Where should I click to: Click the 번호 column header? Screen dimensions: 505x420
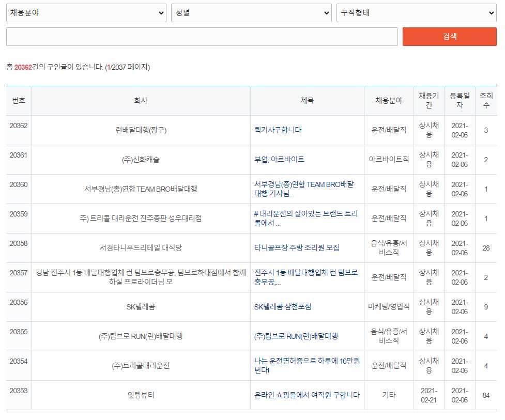pyautogui.click(x=19, y=100)
